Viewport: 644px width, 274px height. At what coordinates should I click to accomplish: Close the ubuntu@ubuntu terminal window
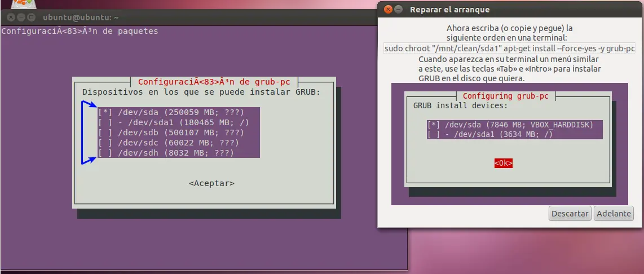pos(11,17)
